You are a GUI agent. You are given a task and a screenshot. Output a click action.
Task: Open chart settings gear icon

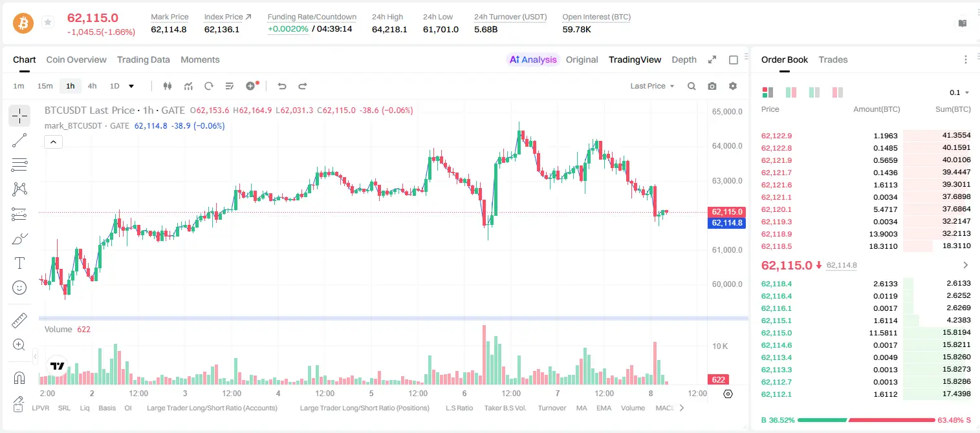(733, 86)
